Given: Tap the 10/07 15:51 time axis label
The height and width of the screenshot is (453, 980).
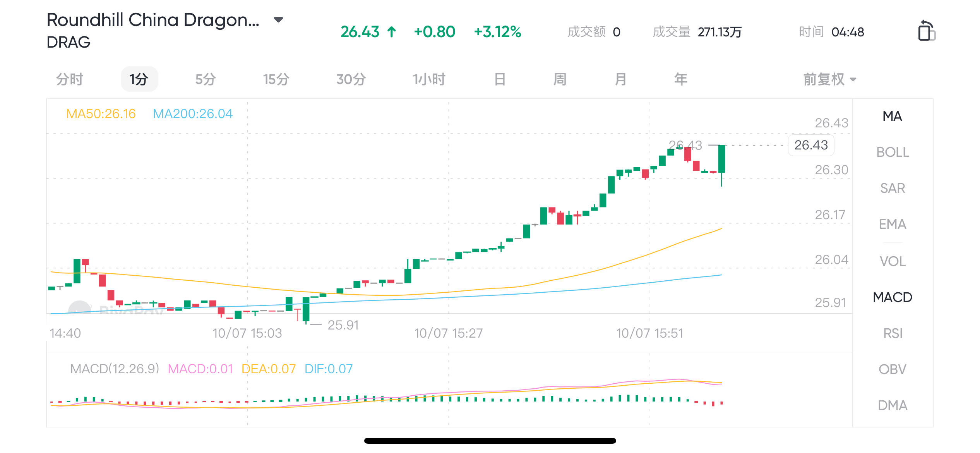Looking at the screenshot, I should [650, 333].
